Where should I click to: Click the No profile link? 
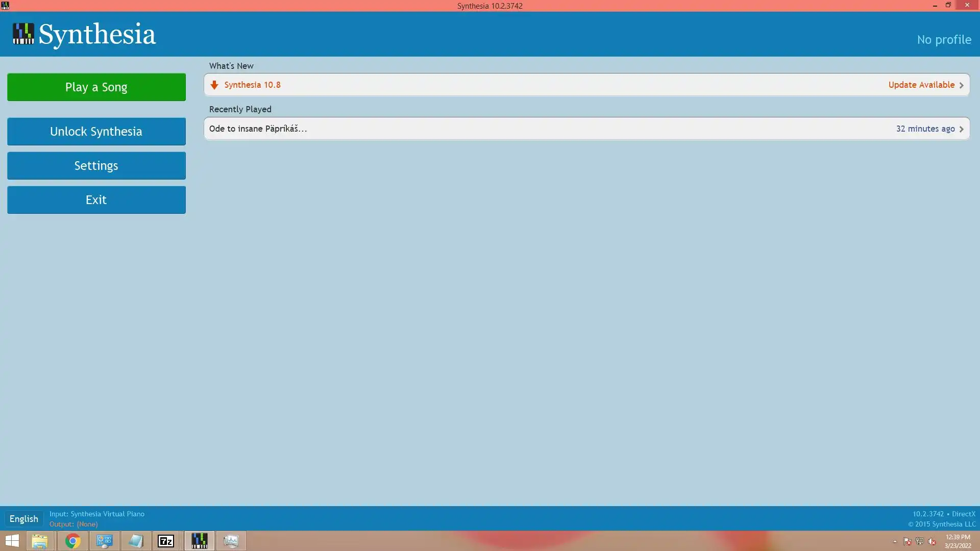click(x=944, y=40)
